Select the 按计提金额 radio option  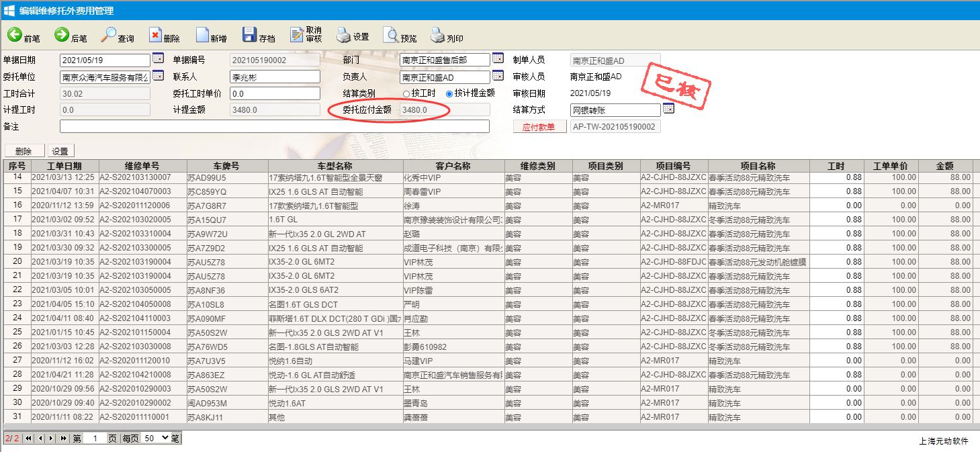(449, 94)
